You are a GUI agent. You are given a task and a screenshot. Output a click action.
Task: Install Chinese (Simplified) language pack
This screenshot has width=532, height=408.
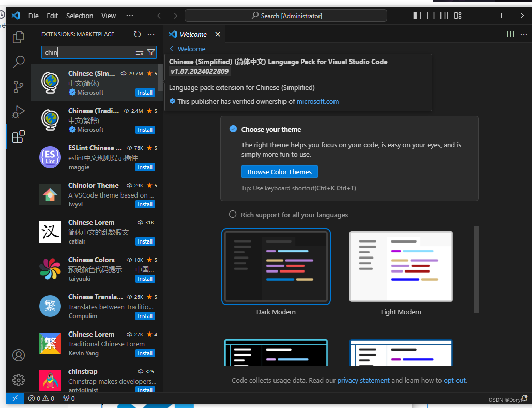tap(145, 93)
